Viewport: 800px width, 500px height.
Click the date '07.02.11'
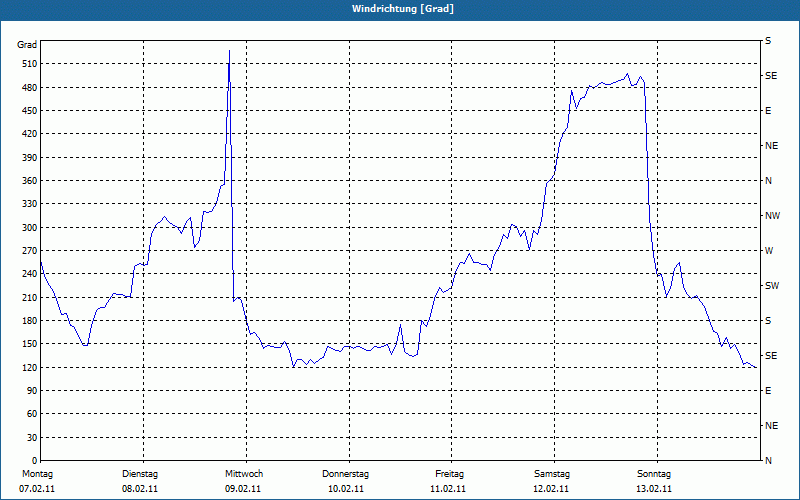coord(37,489)
